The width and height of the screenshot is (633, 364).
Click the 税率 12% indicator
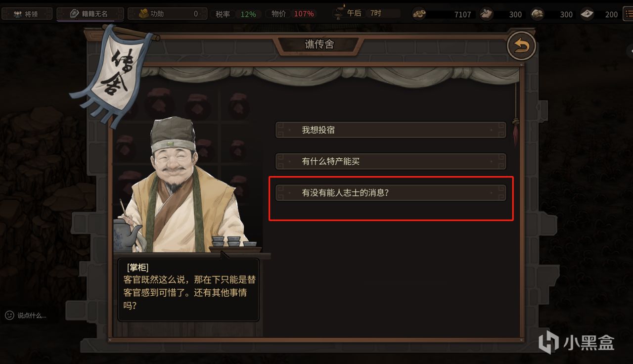(236, 14)
